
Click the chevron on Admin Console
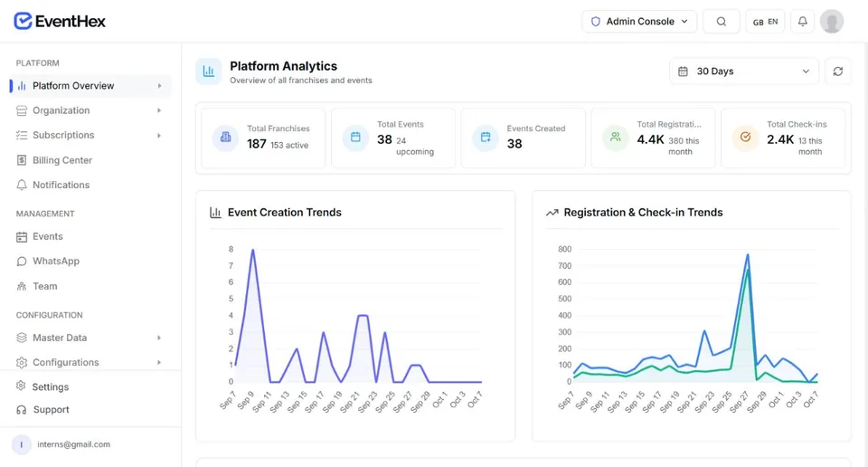point(684,22)
